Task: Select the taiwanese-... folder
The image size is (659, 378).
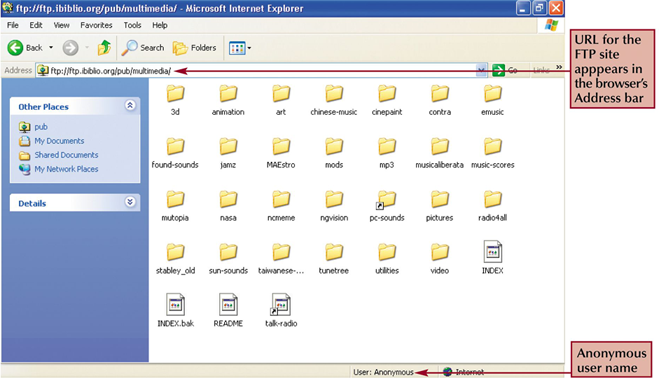Action: coord(281,259)
